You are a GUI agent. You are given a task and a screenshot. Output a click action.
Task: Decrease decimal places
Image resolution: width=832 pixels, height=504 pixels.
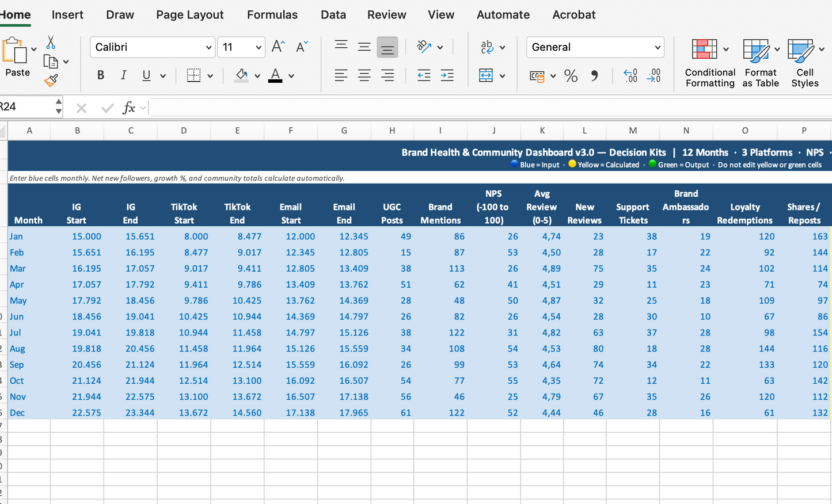[654, 75]
